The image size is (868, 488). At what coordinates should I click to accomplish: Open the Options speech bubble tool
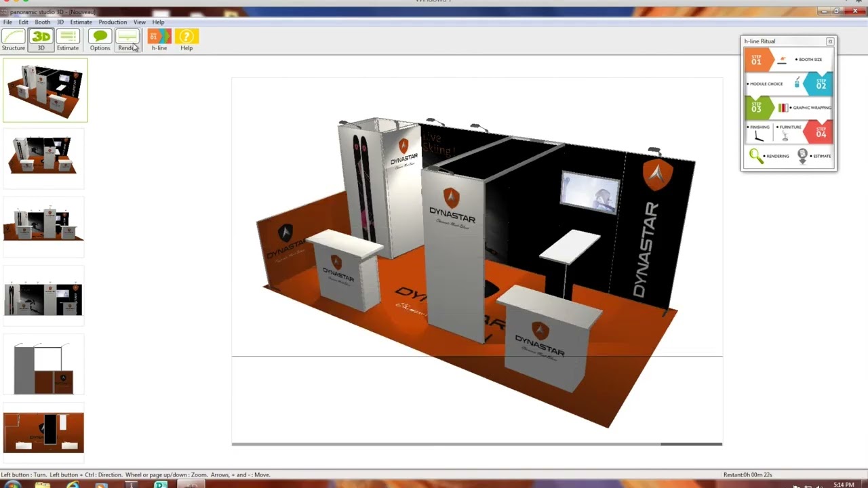100,40
